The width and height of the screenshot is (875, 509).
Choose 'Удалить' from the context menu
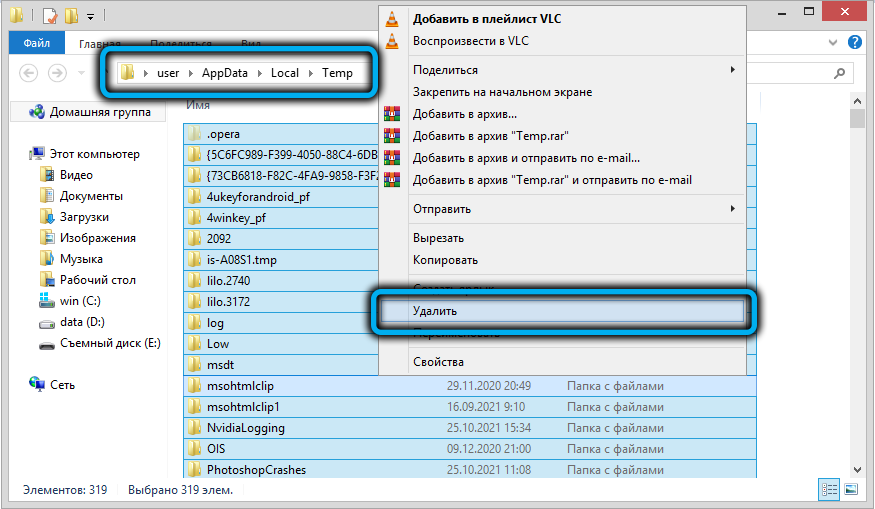point(434,311)
